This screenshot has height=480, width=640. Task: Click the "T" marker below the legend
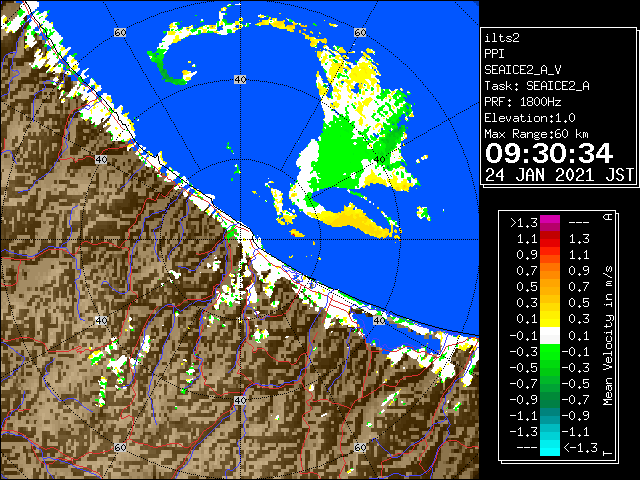608,453
